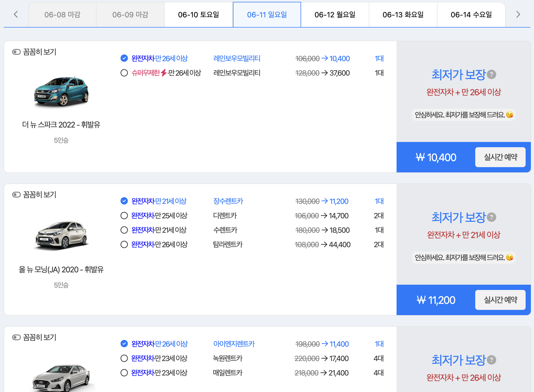This screenshot has height=392, width=534.
Task: Select 디렌트카 14,700 option
Action: point(124,215)
